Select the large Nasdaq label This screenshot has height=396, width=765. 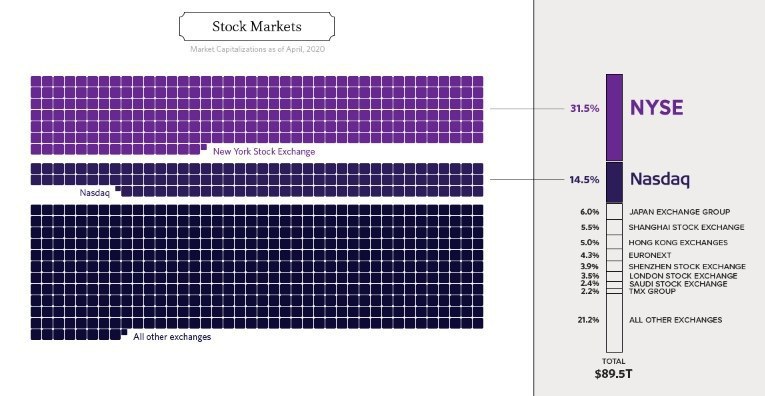660,179
